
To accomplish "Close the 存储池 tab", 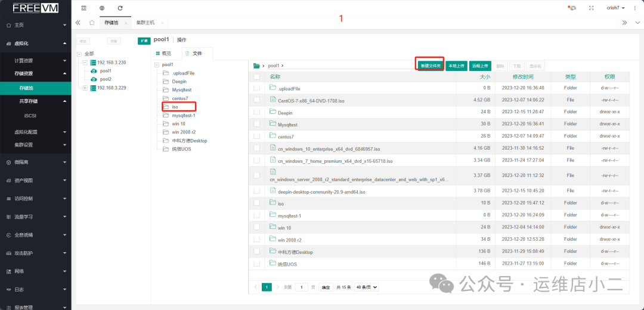I will pyautogui.click(x=126, y=23).
